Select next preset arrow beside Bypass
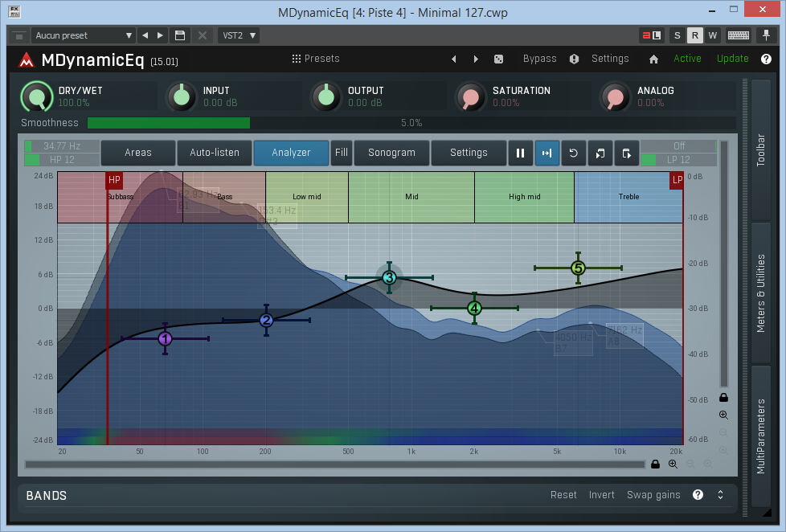786x532 pixels. [476, 59]
